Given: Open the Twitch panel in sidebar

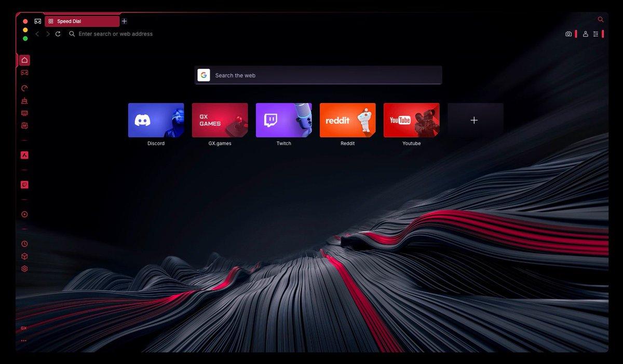Looking at the screenshot, I should pyautogui.click(x=24, y=185).
